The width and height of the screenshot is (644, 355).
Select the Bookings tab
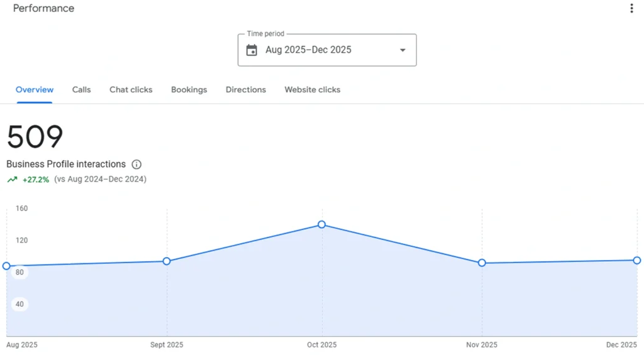pos(189,90)
